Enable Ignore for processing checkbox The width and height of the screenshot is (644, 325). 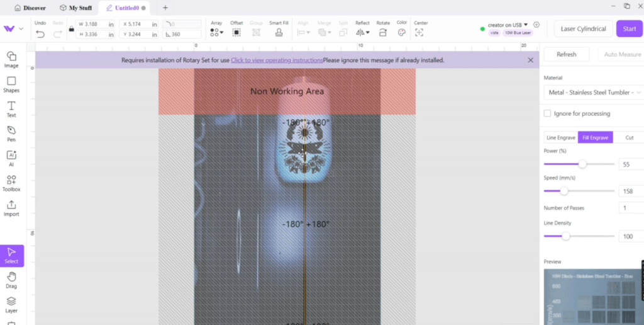(547, 113)
